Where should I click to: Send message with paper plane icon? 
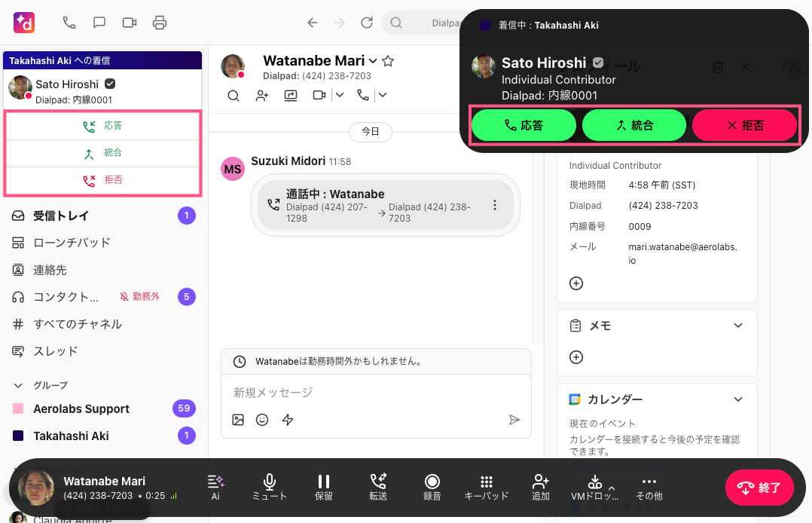(514, 420)
